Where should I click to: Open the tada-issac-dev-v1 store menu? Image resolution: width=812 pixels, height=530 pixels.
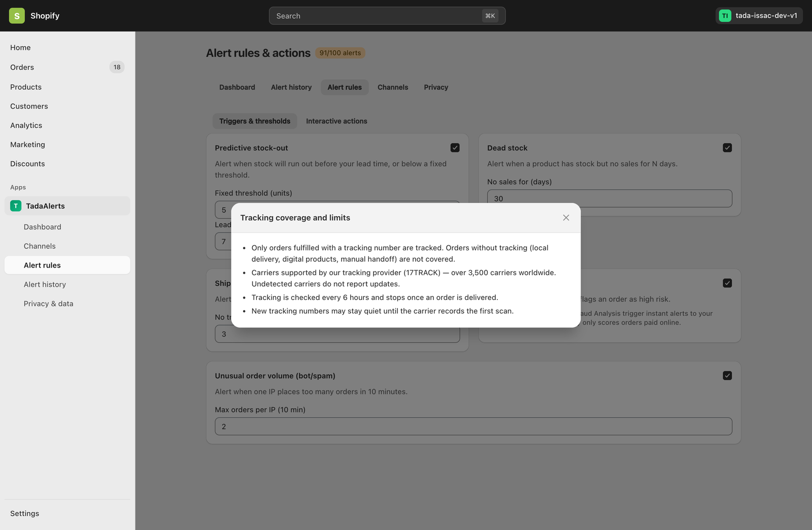[x=759, y=16]
